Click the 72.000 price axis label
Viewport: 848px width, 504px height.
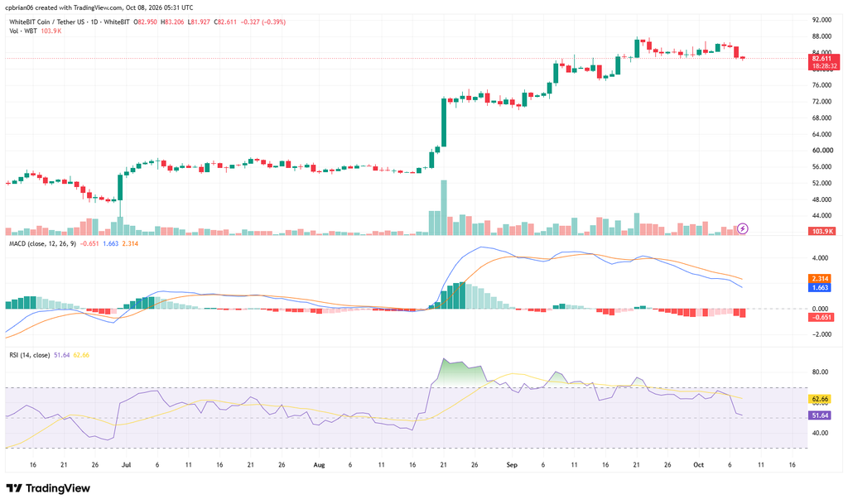coord(821,102)
